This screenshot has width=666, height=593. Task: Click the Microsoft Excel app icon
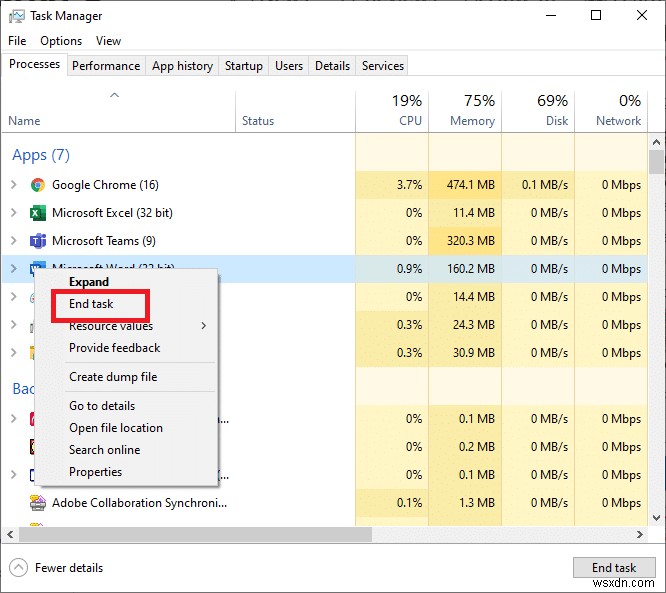coord(38,213)
